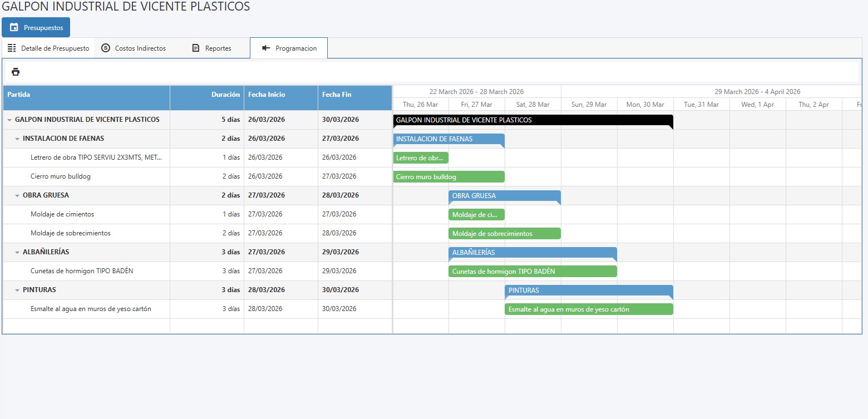Screen dimensions: 868x419
Task: Select the green Cierre muro bulldog Gantt bar
Action: point(448,177)
